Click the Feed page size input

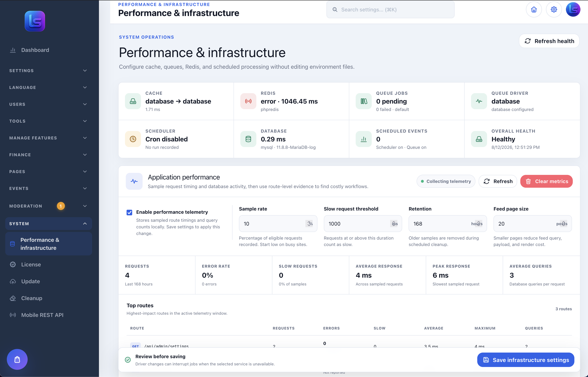(533, 224)
